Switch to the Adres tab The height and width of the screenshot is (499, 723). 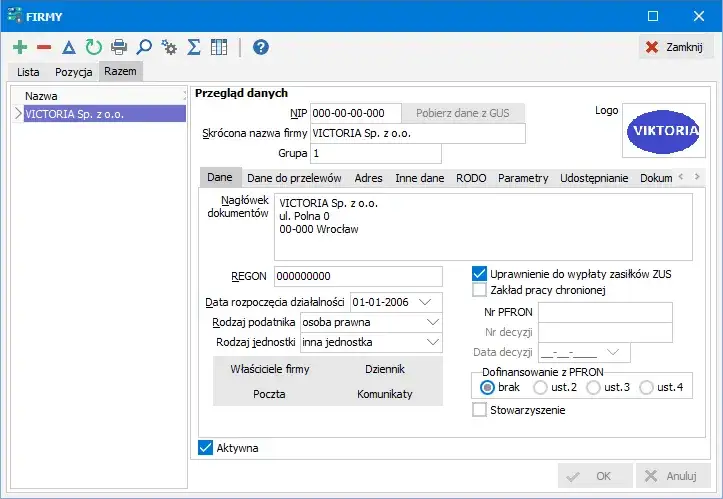coord(368,178)
